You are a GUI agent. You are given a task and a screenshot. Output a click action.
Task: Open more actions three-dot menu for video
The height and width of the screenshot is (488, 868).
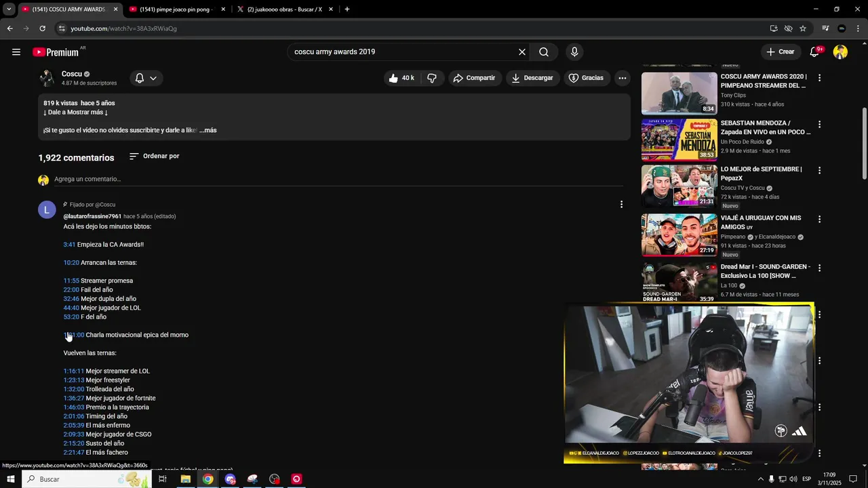pyautogui.click(x=623, y=78)
